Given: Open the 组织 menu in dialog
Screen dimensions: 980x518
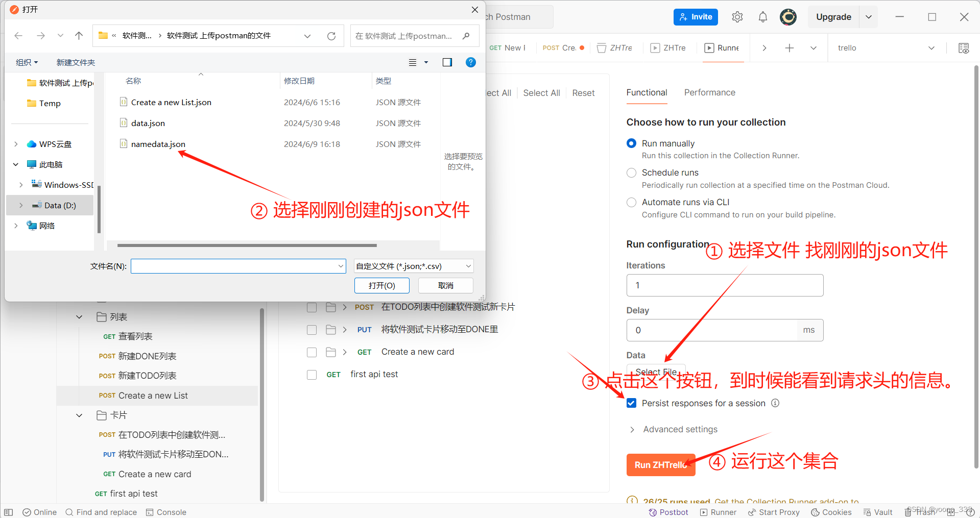Looking at the screenshot, I should (27, 62).
